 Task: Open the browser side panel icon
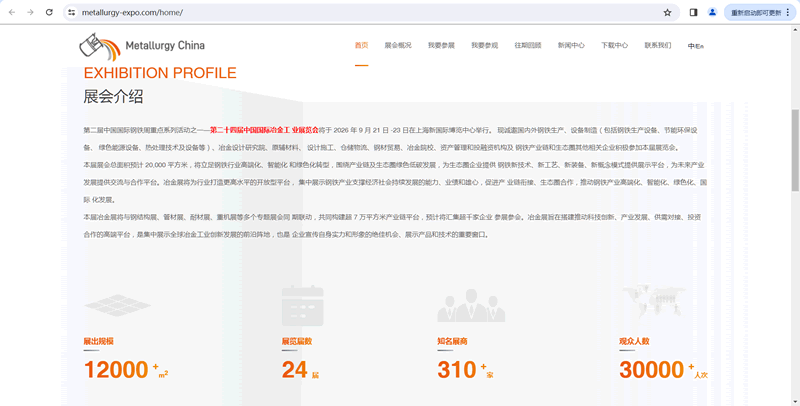(x=694, y=12)
